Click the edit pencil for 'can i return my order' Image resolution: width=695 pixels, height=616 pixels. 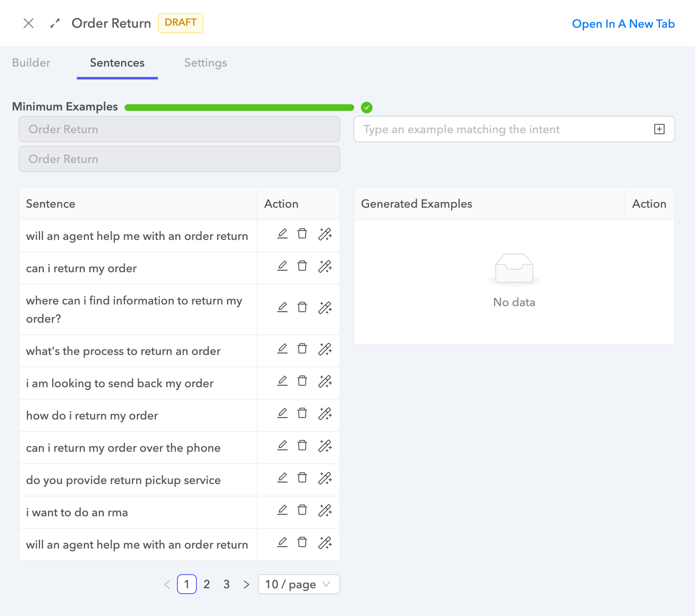pyautogui.click(x=282, y=266)
